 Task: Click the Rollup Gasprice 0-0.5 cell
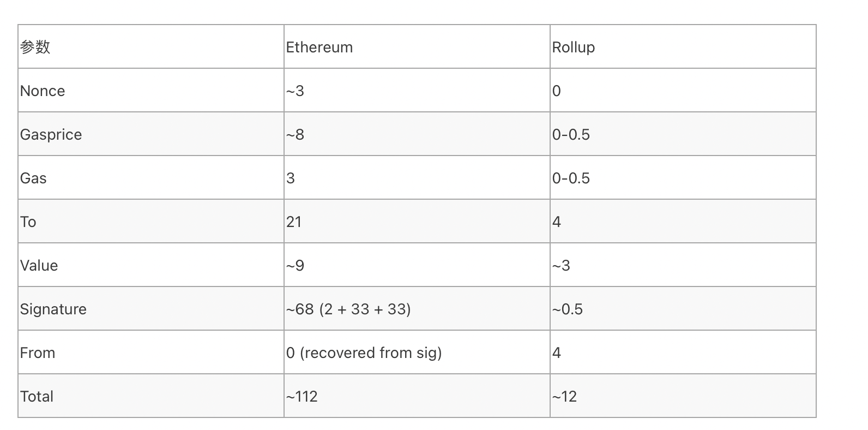(x=571, y=135)
